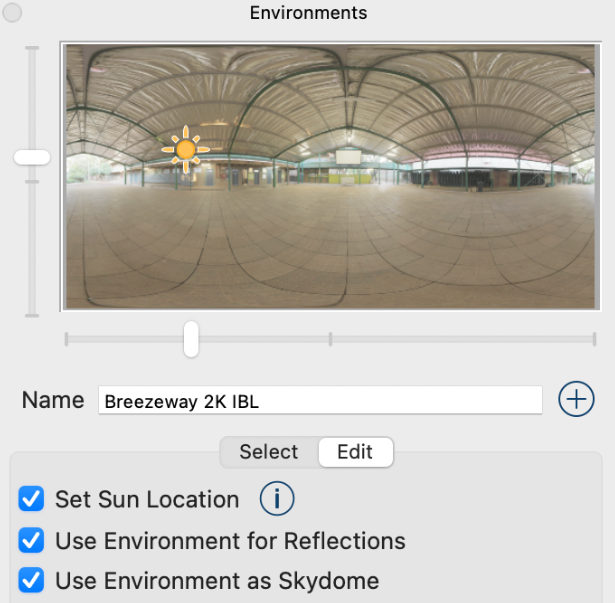Uncheck Use Environment as Skydome

(32, 580)
